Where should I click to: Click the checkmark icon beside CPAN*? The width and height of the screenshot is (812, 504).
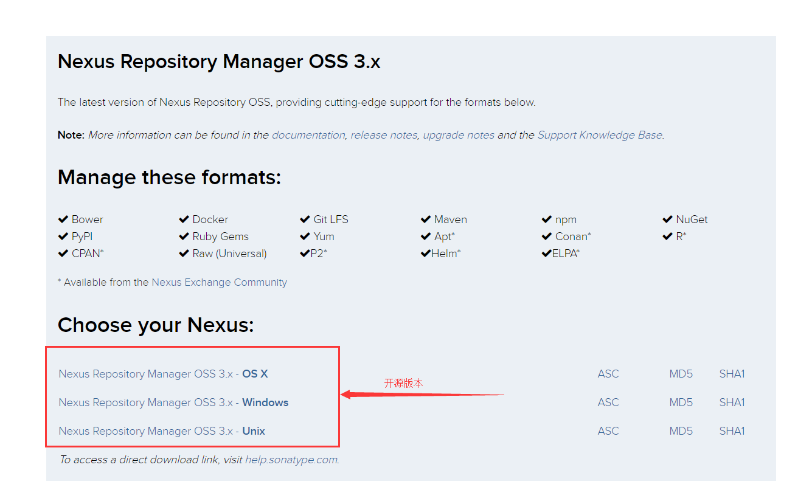(63, 254)
